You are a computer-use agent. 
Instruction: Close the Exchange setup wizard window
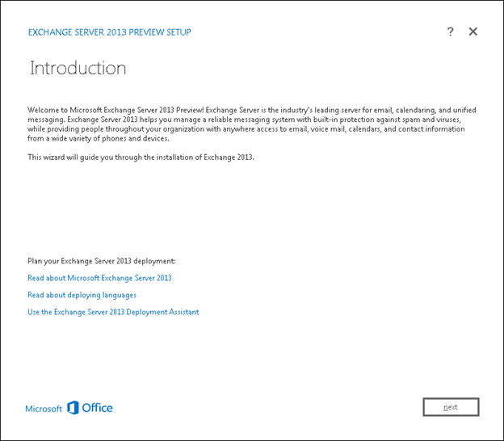(x=473, y=31)
